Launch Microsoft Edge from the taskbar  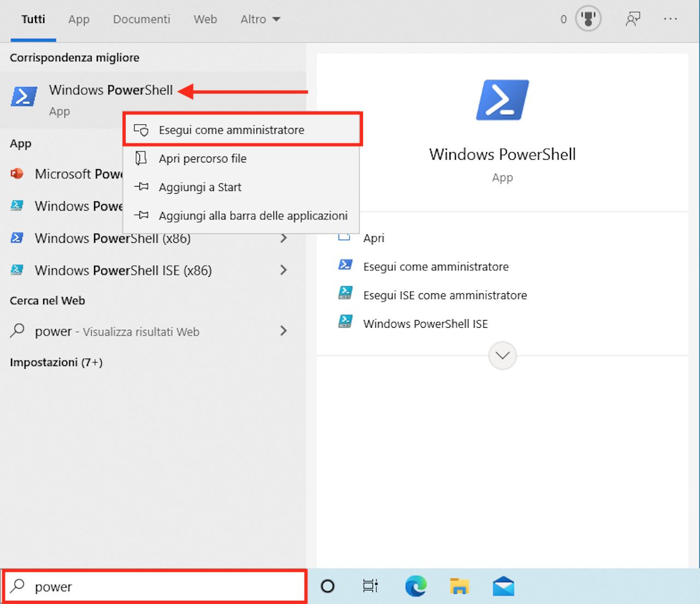pos(416,586)
